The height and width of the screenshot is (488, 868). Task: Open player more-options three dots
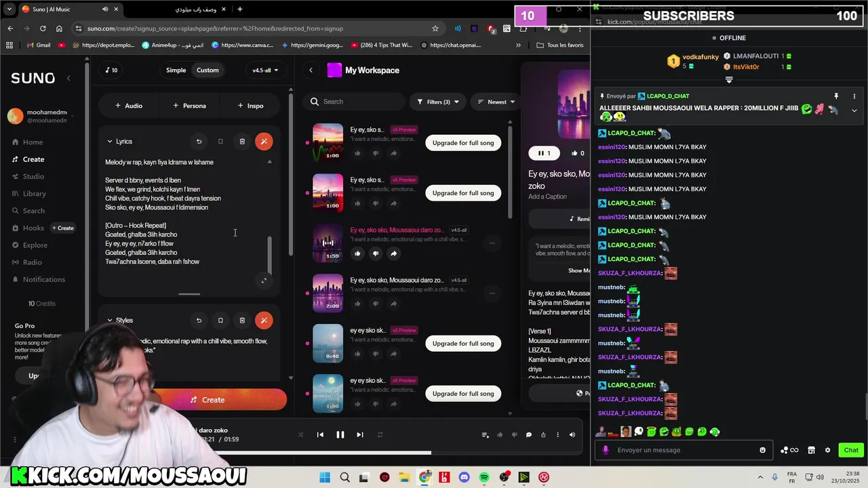558,435
